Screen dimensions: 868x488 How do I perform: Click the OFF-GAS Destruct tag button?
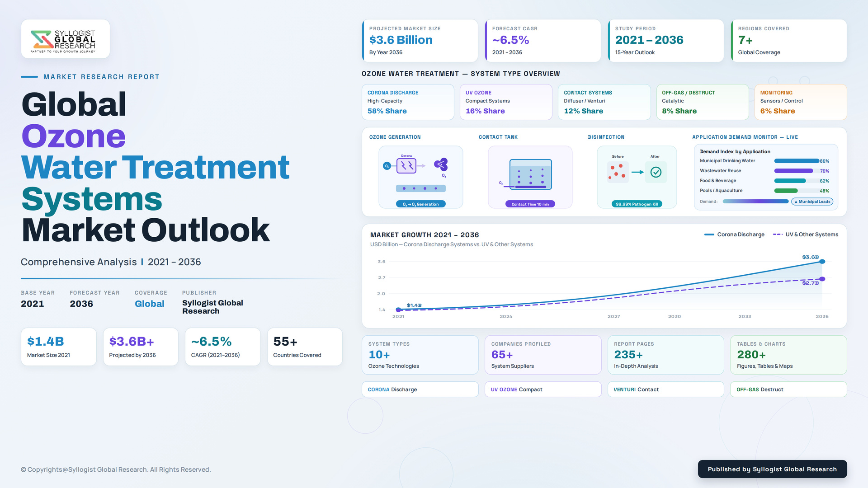point(788,389)
